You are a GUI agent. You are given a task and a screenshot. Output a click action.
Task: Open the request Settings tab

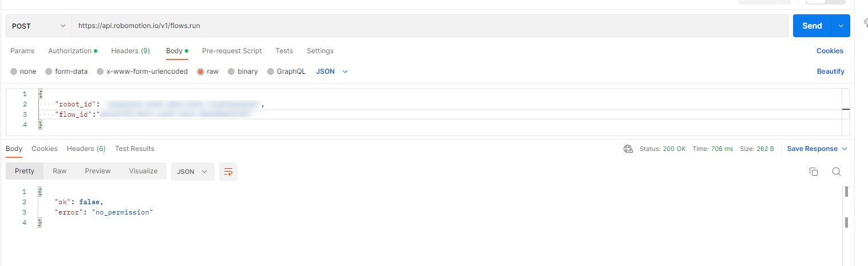tap(320, 51)
